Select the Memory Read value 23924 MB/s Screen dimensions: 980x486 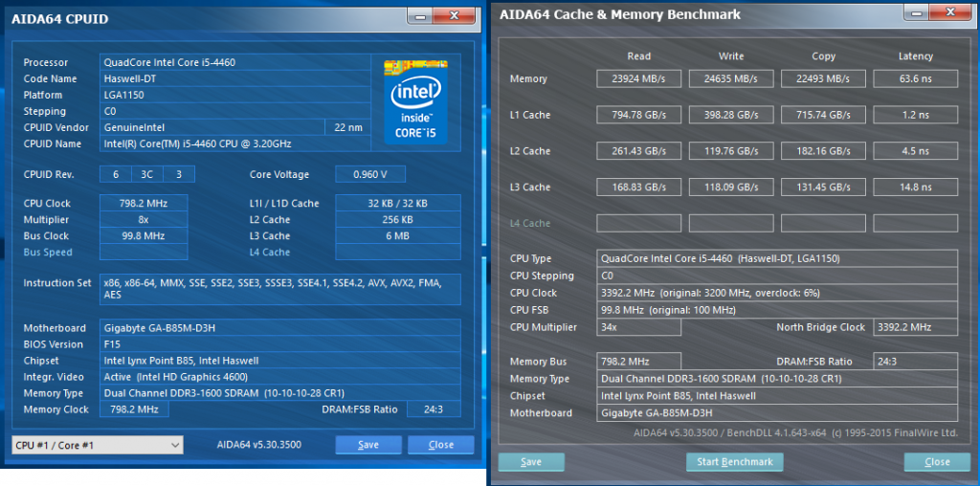pyautogui.click(x=638, y=78)
